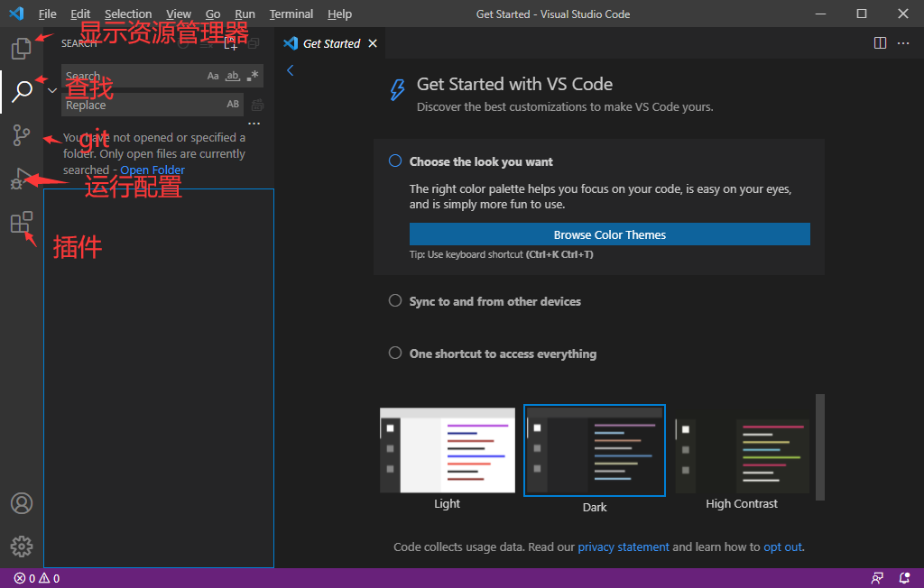Open the Terminal menu
Viewport: 924px width, 588px height.
[x=291, y=14]
